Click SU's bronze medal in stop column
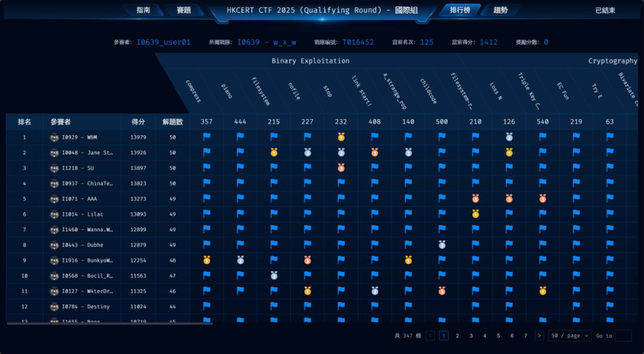This screenshot has width=644, height=354. coord(341,168)
